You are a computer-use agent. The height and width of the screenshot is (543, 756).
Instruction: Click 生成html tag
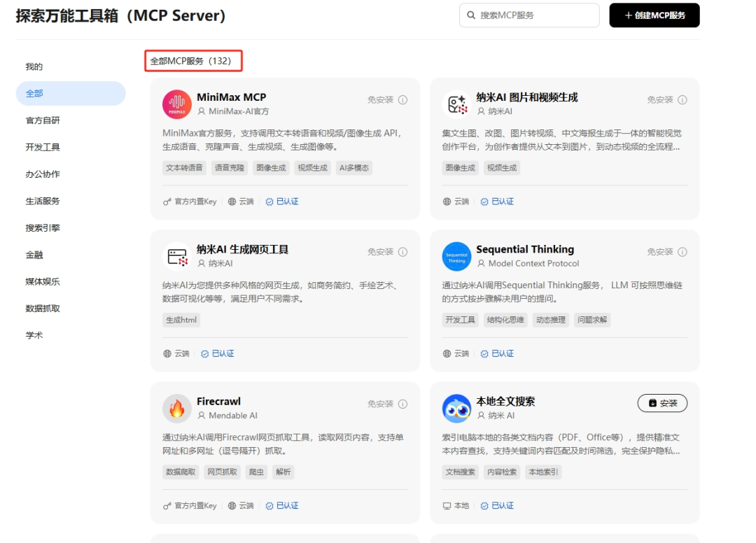(x=181, y=320)
